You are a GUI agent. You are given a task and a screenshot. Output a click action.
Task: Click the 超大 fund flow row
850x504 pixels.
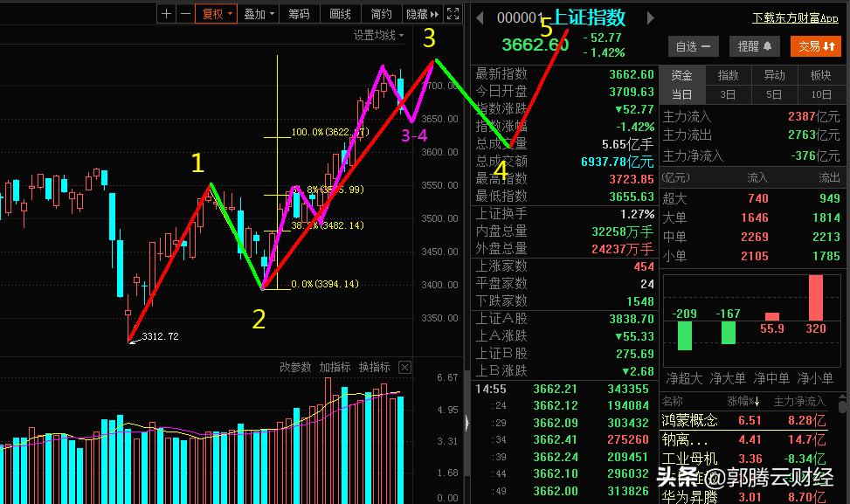[750, 198]
